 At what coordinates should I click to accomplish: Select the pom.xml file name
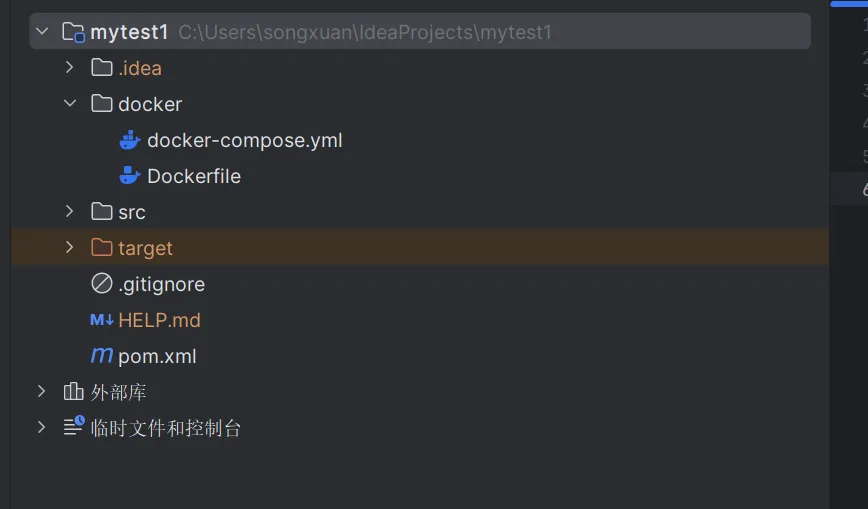157,356
